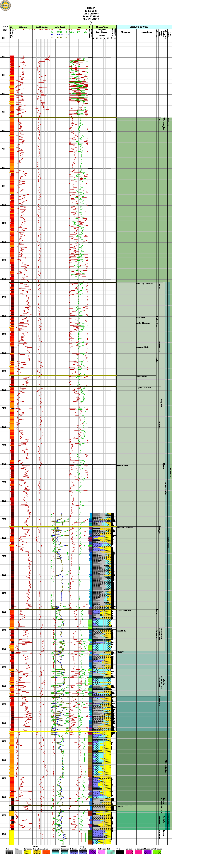Click the Stotler Limestone formation label
The width and height of the screenshot is (218, 868).
click(143, 323)
